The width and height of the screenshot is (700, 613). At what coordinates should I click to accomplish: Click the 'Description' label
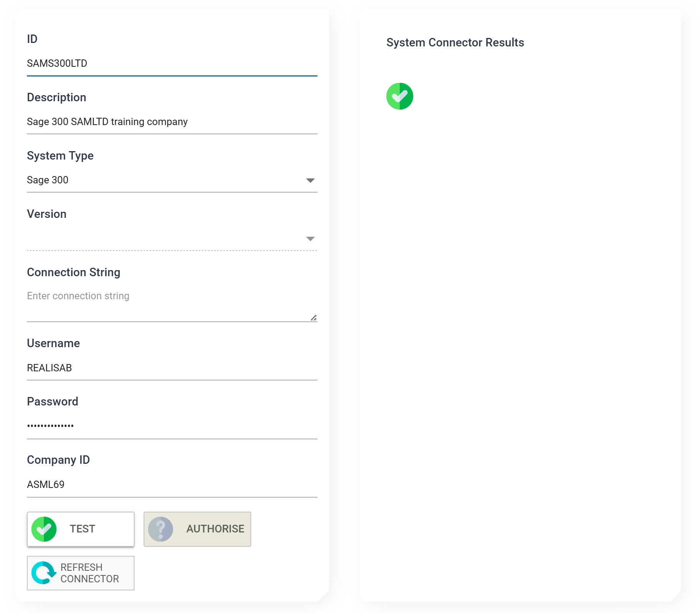56,97
